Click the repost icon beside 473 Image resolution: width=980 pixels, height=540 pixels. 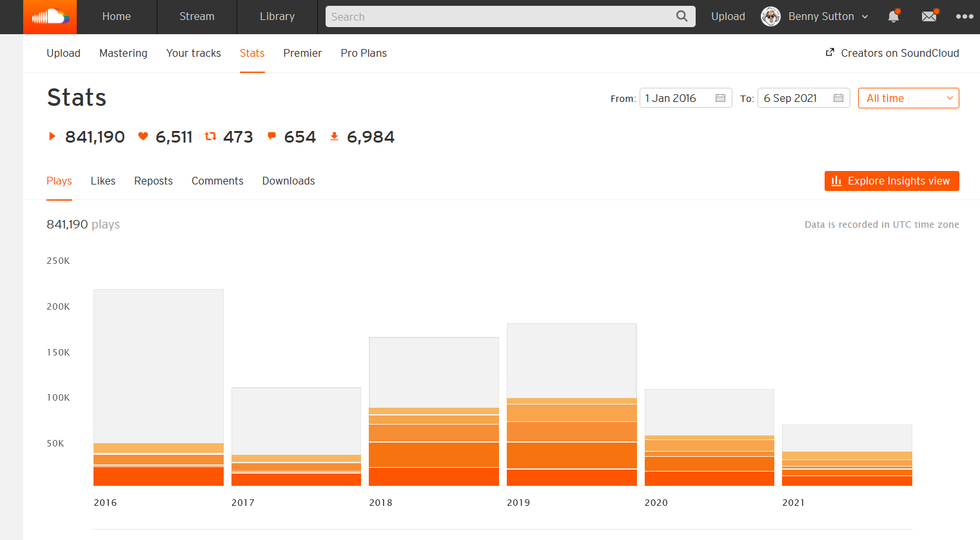pos(210,136)
